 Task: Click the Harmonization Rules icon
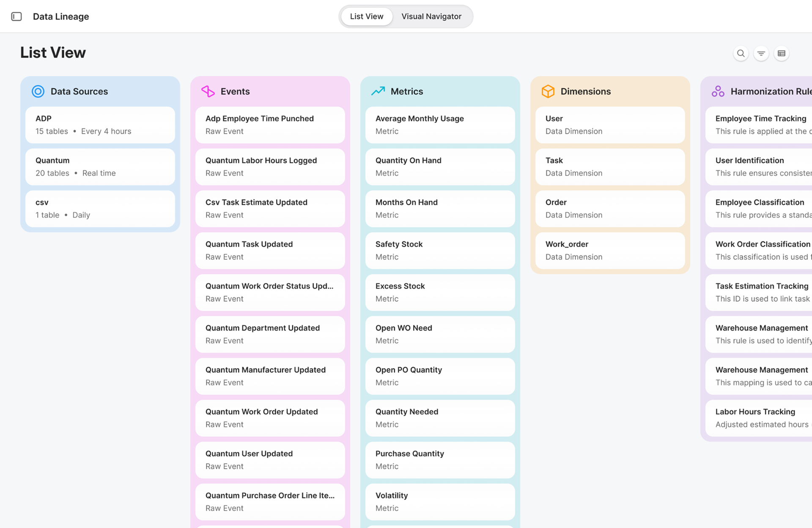pyautogui.click(x=718, y=91)
